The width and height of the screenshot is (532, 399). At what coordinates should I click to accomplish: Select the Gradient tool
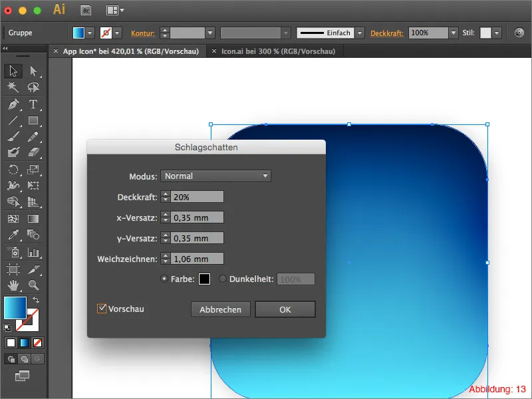point(33,219)
